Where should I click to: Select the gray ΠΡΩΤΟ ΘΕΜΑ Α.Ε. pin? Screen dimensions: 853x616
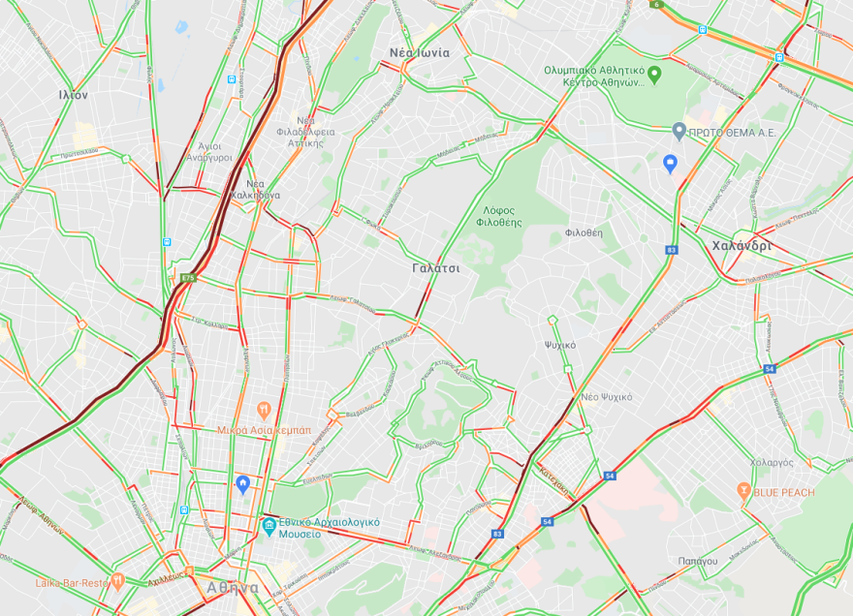tap(679, 132)
